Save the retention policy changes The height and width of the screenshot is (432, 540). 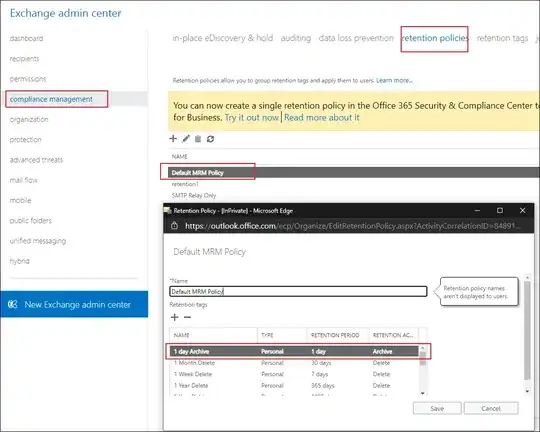pos(437,409)
